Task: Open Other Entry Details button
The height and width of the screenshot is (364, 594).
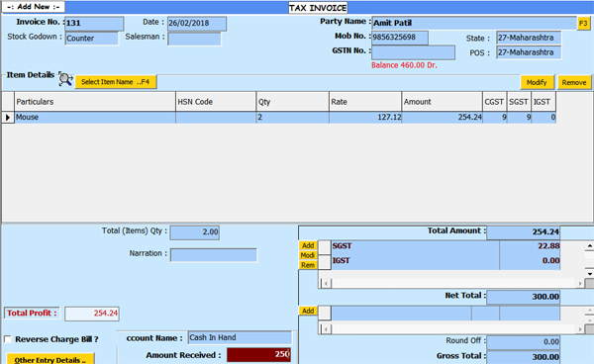Action: [50, 359]
